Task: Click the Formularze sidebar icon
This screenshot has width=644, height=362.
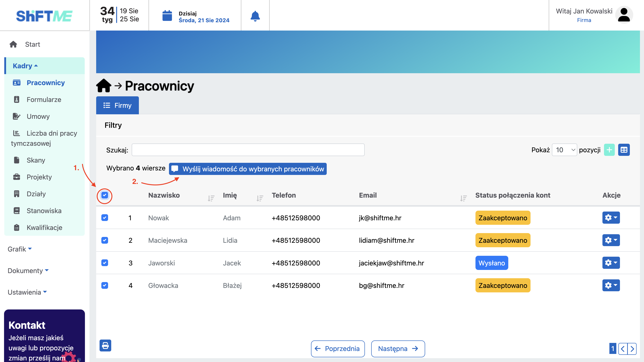Action: [16, 99]
